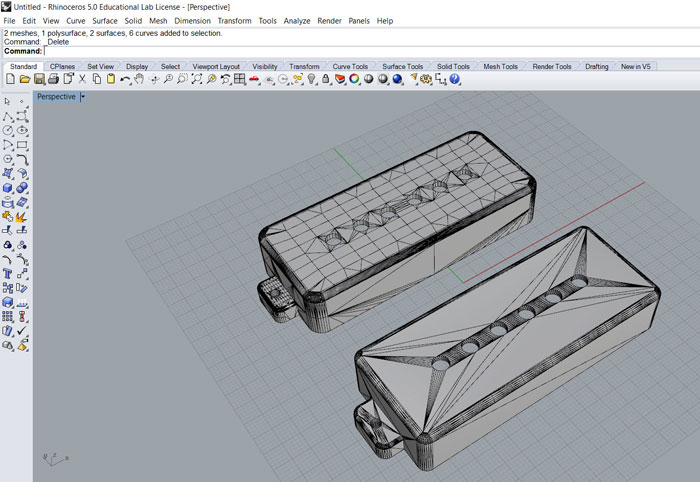Open the Panels menu

point(359,21)
